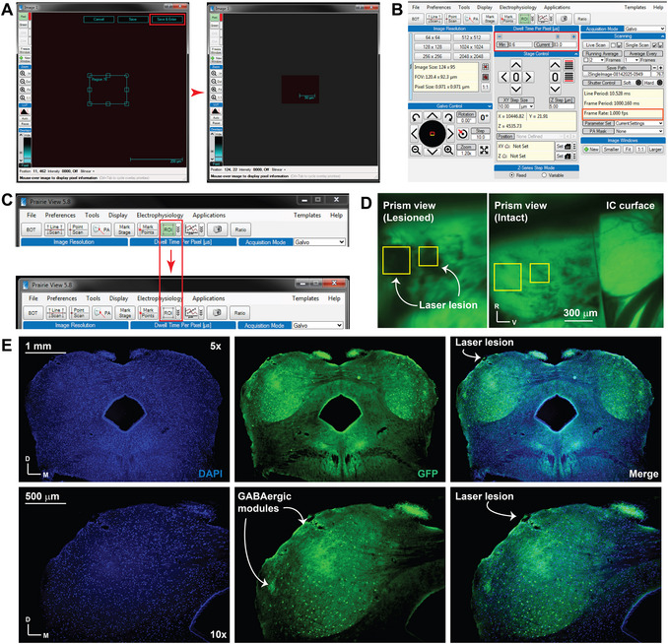Click the green plus New image window button
This screenshot has height=644, width=668.
(591, 149)
